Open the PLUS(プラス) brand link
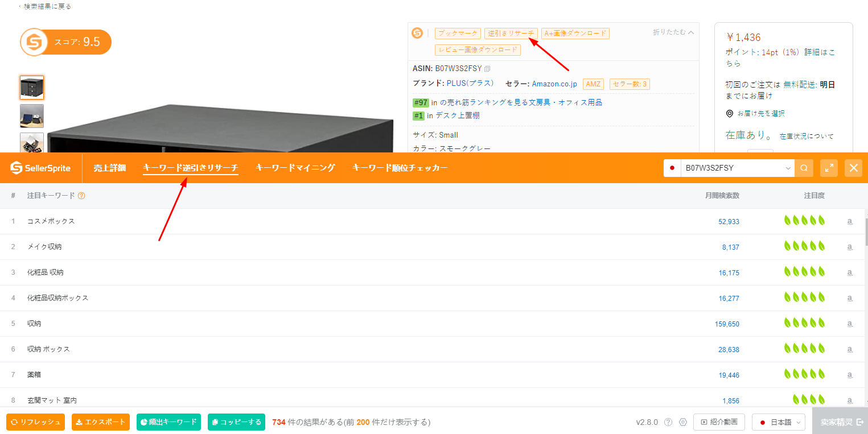The width and height of the screenshot is (868, 434). (x=470, y=84)
